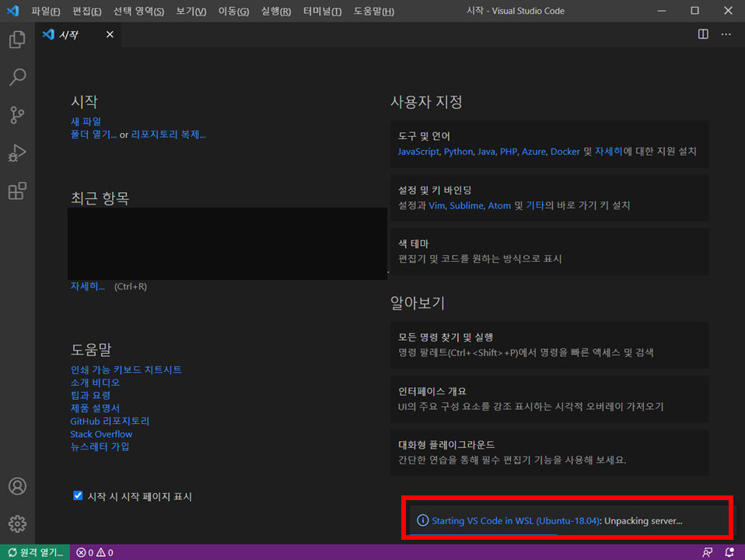Click the Docker support link
Screen dimensions: 745x560
[x=565, y=151]
